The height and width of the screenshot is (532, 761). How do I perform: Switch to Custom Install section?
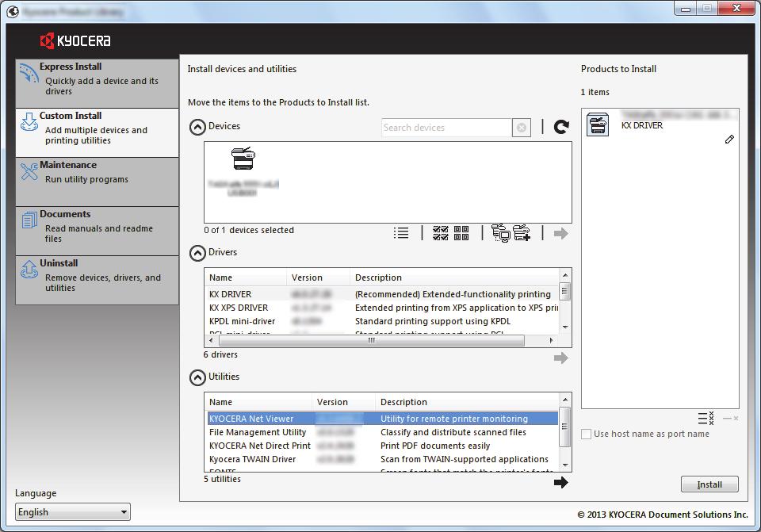point(97,132)
